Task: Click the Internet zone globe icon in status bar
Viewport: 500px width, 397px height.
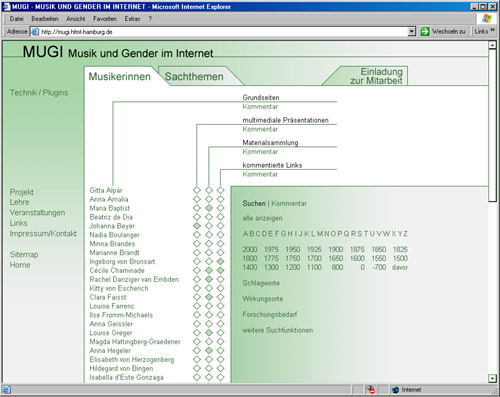Action: tap(395, 390)
